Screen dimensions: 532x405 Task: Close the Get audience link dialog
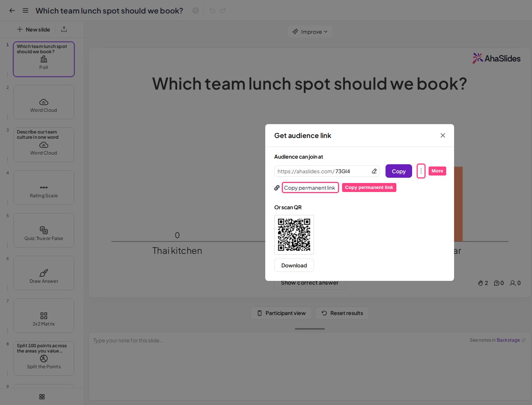point(443,135)
